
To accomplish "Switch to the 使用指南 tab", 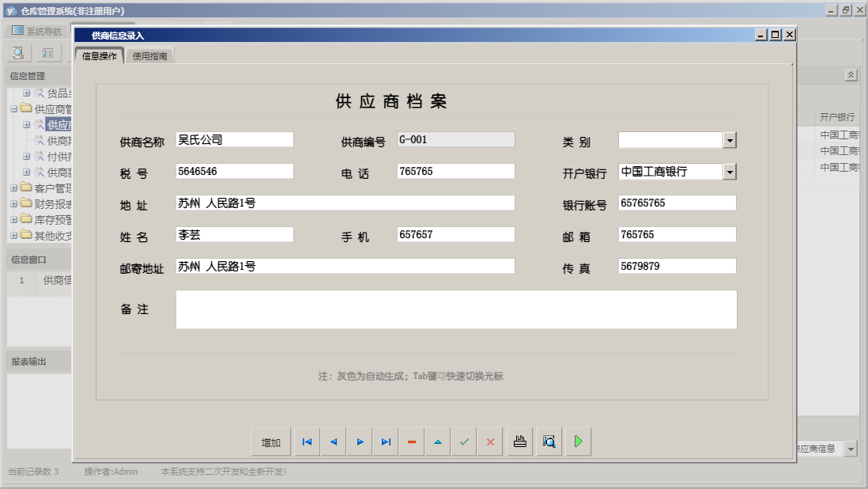I will click(x=150, y=56).
